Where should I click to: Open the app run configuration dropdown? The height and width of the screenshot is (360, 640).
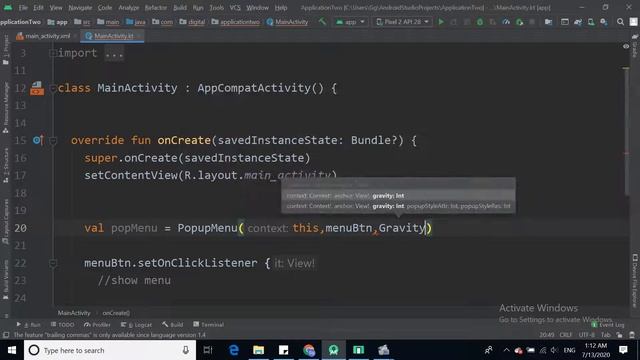[350, 22]
